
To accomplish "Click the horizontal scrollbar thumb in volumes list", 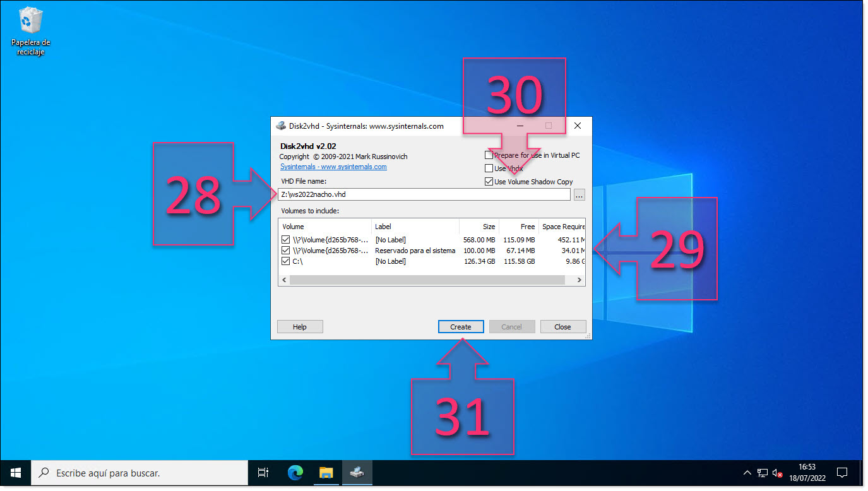I will point(427,280).
